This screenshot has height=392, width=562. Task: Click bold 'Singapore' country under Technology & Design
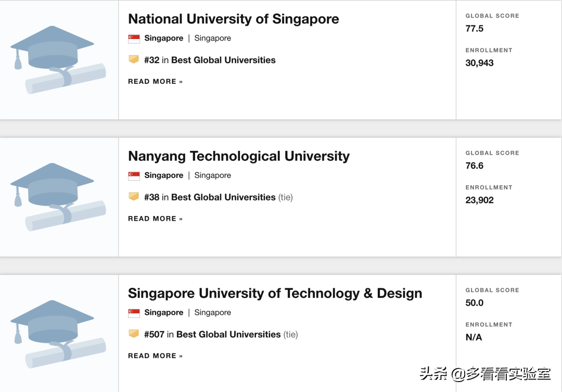pyautogui.click(x=164, y=313)
